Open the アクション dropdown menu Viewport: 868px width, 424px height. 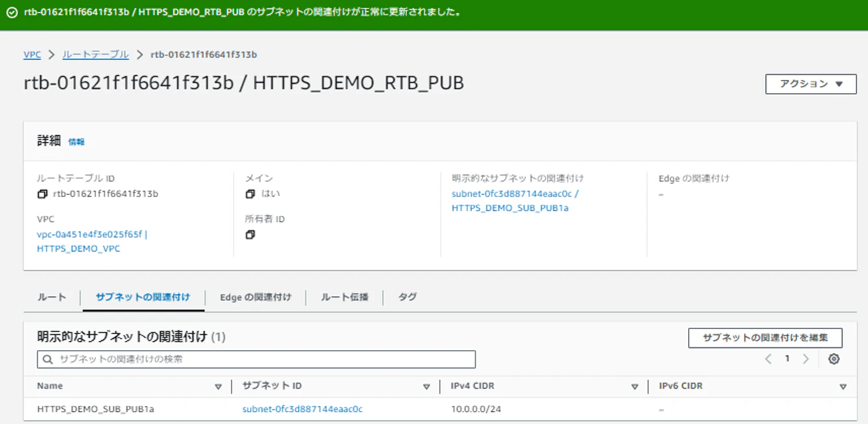coord(811,84)
